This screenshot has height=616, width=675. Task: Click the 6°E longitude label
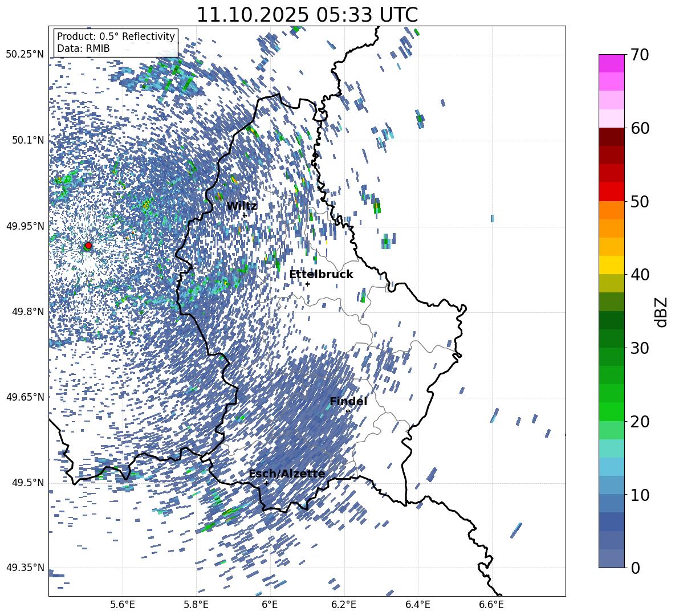[270, 605]
